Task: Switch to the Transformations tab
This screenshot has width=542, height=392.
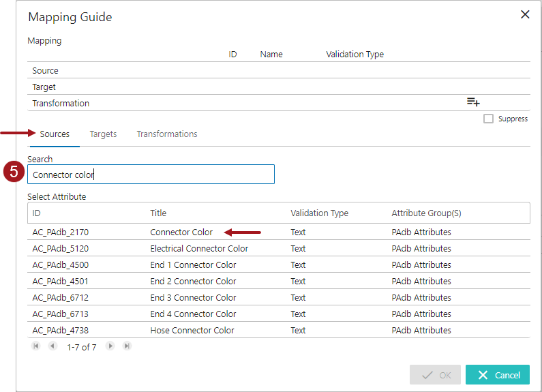Action: coord(167,134)
